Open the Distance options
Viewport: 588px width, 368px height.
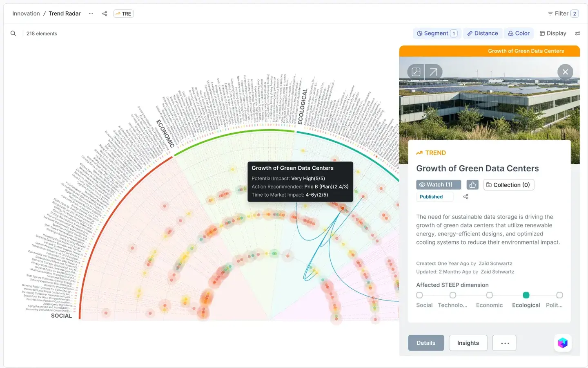[x=483, y=34]
